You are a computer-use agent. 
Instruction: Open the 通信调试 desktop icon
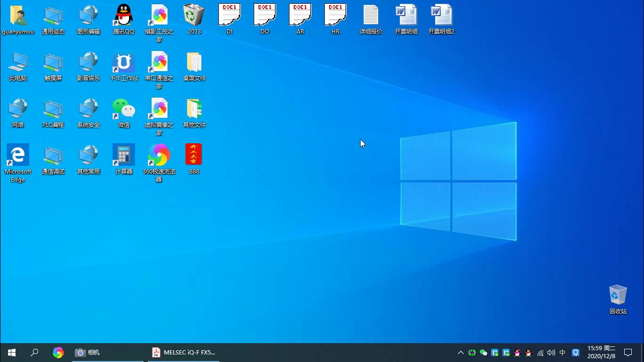click(x=53, y=160)
